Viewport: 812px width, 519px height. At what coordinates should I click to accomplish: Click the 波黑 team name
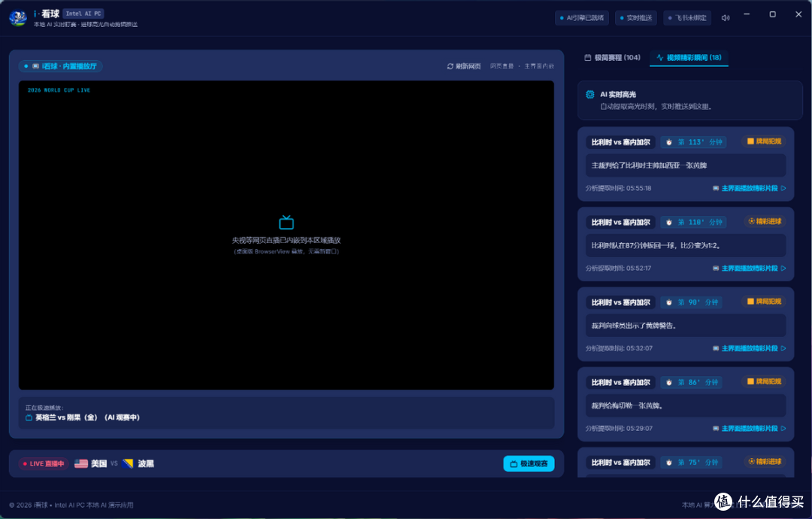point(146,463)
